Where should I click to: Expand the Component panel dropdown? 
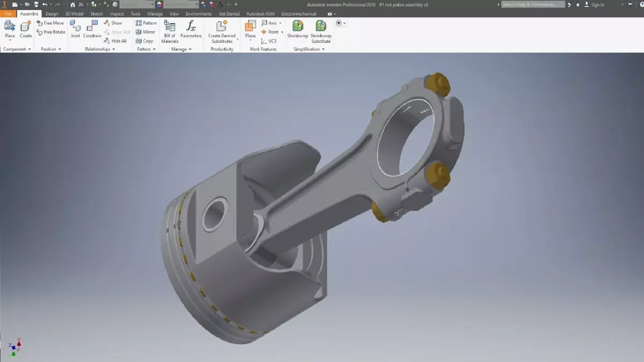click(x=30, y=49)
